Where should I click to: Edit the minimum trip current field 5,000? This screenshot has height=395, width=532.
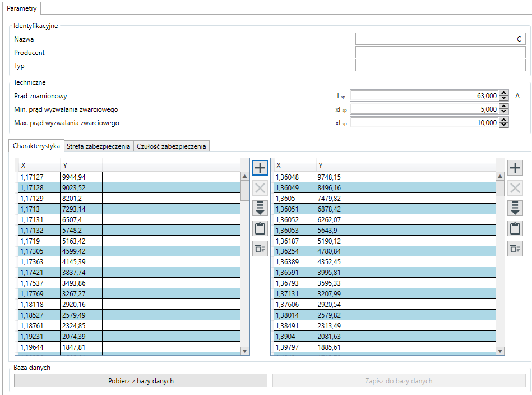point(424,109)
